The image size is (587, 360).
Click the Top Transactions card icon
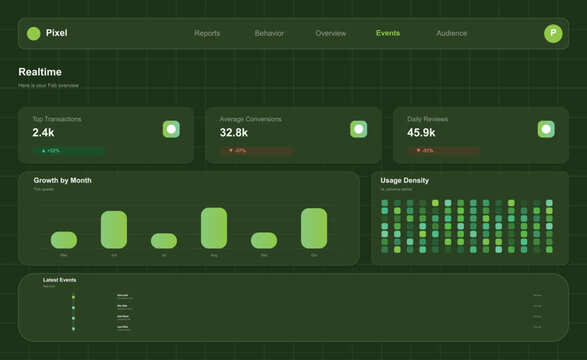[x=171, y=129]
